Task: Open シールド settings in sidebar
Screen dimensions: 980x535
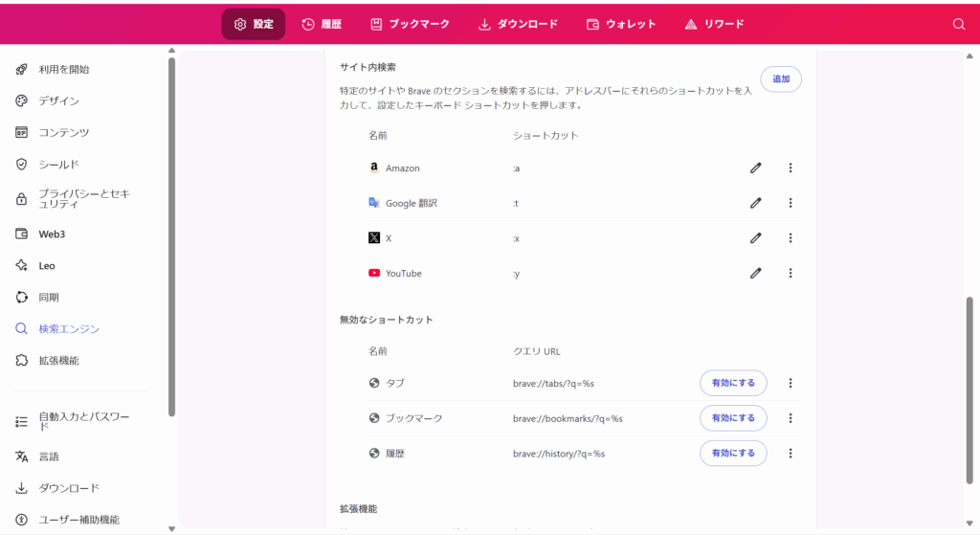Action: (58, 164)
